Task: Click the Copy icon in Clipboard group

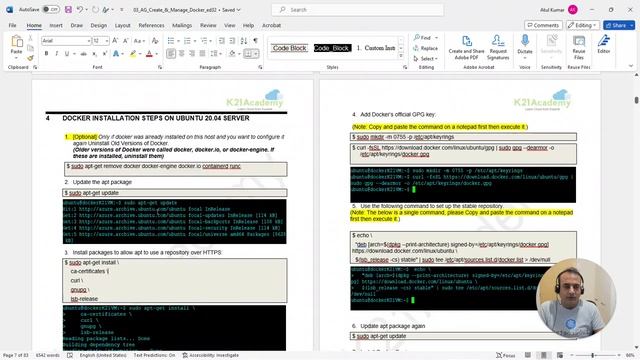Action: tap(30, 48)
